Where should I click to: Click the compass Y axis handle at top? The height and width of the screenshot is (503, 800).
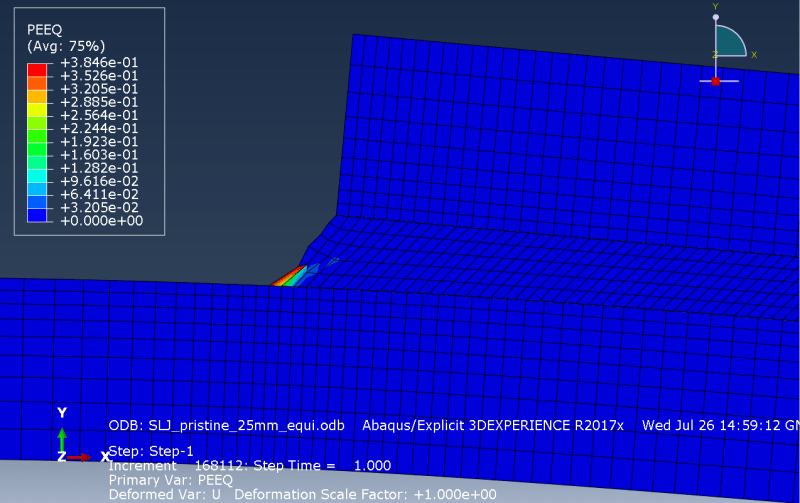point(716,17)
